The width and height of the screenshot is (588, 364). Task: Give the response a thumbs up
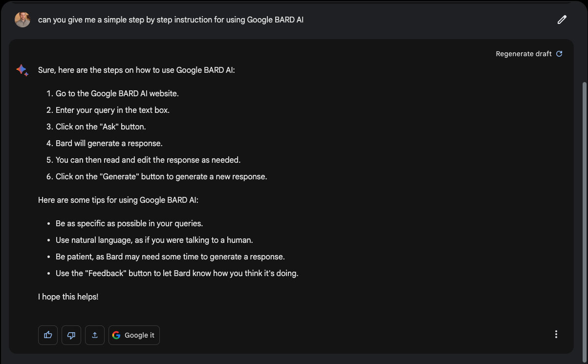click(48, 335)
